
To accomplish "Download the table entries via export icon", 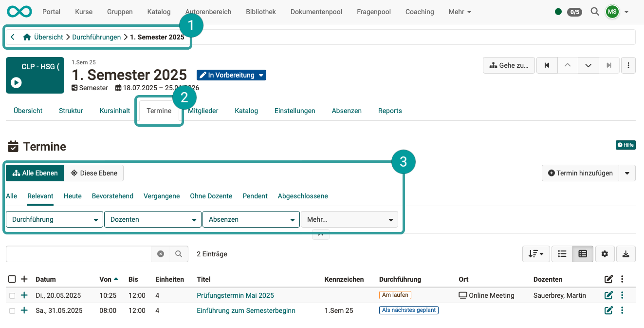I will [626, 253].
